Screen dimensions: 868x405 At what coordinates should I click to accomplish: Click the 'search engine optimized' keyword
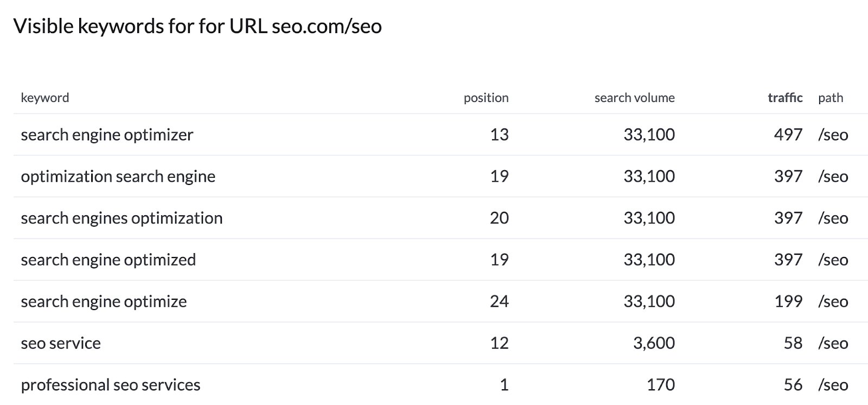(108, 260)
